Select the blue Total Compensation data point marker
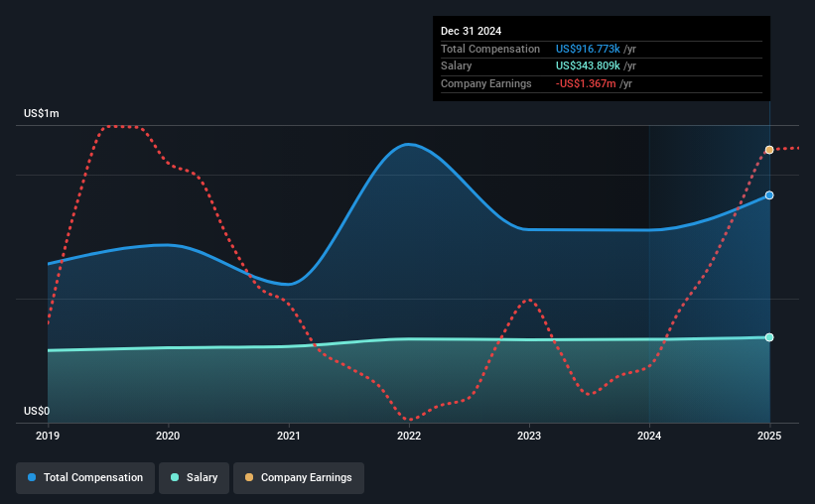The width and height of the screenshot is (815, 504). (x=769, y=195)
